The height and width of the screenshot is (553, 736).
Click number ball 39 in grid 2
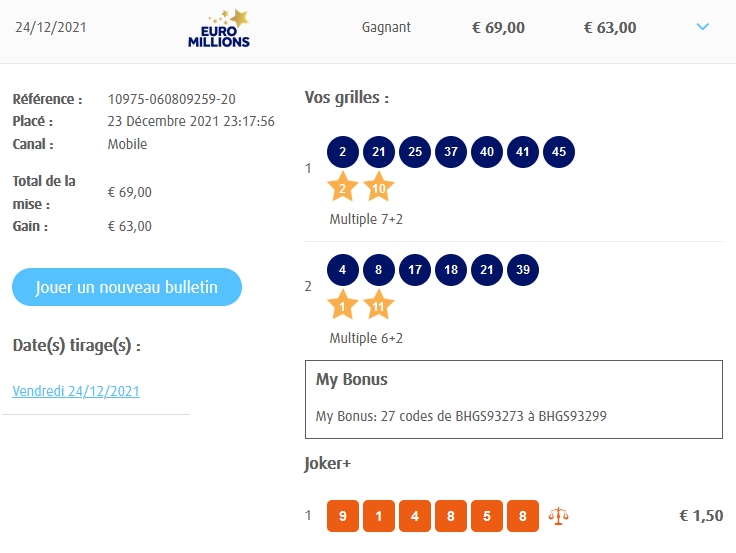click(523, 270)
